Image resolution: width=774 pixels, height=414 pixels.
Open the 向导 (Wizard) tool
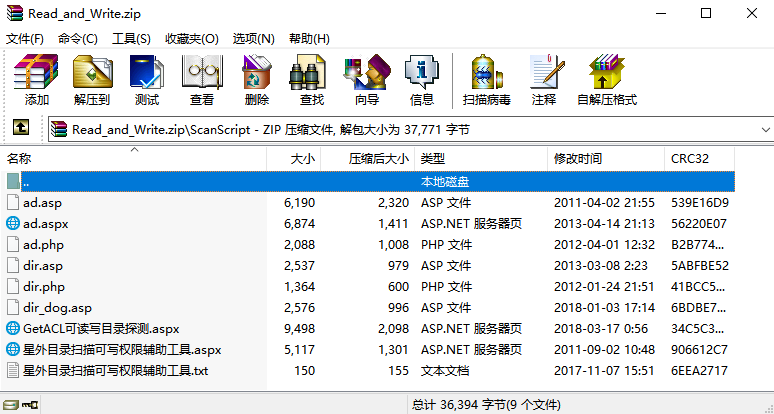point(367,72)
